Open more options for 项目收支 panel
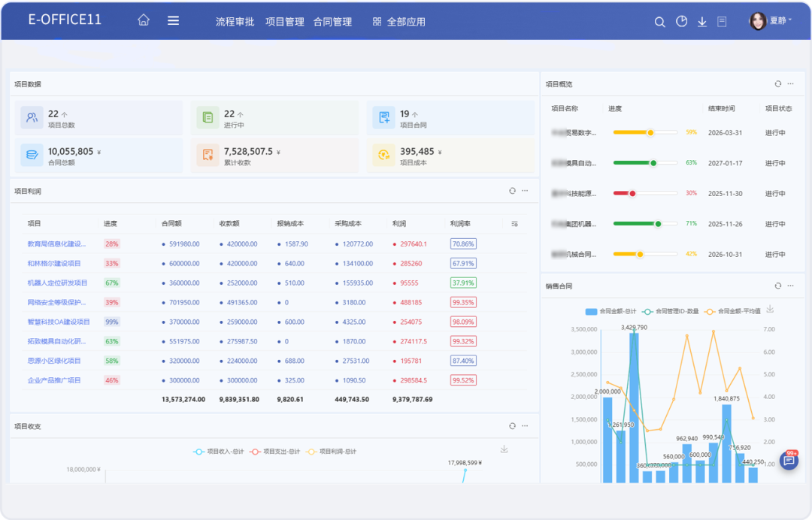This screenshot has height=520, width=812. tap(525, 425)
